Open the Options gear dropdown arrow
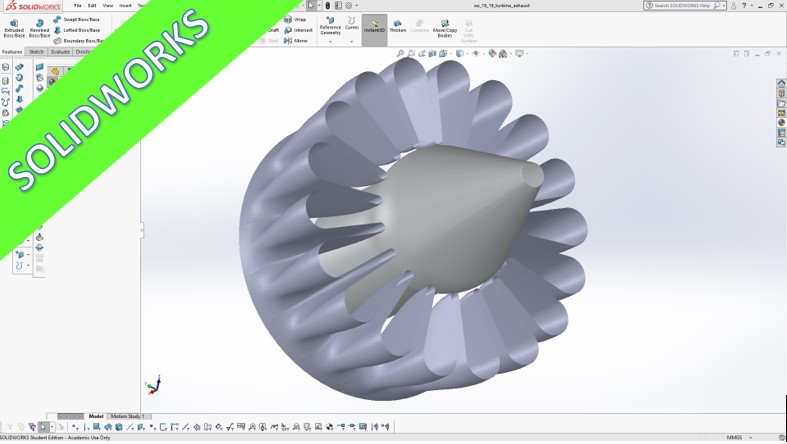This screenshot has height=444, width=787. pyautogui.click(x=356, y=6)
